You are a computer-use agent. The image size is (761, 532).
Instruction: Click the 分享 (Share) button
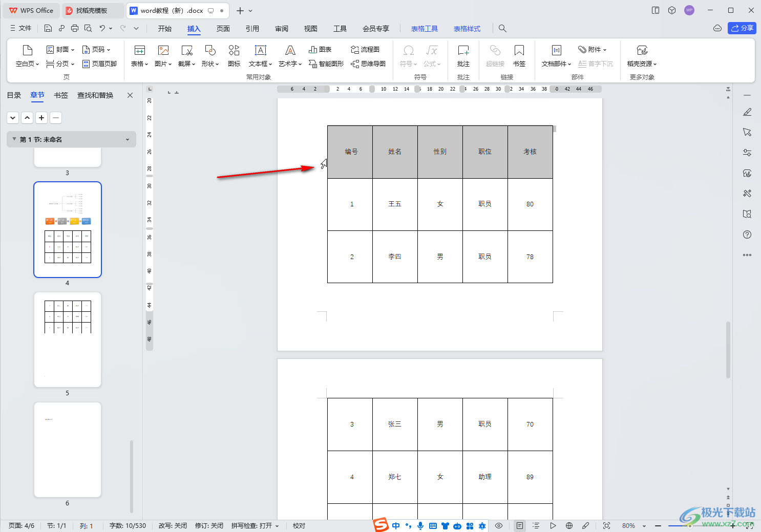(x=742, y=28)
